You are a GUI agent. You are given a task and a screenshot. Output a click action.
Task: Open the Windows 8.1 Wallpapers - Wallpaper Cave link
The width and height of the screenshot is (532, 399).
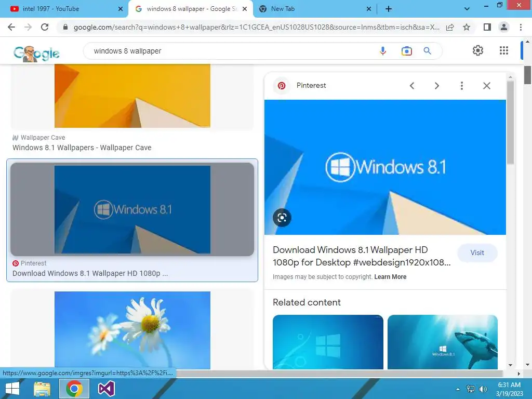click(82, 148)
